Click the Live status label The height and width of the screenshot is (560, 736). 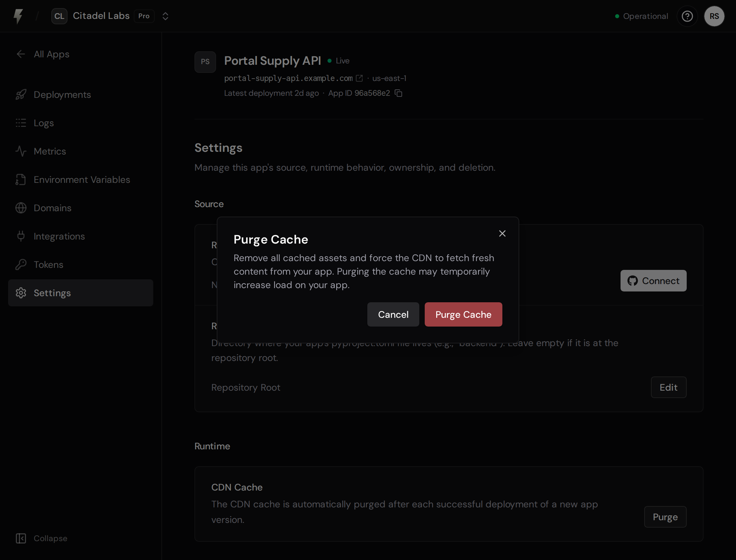(343, 61)
